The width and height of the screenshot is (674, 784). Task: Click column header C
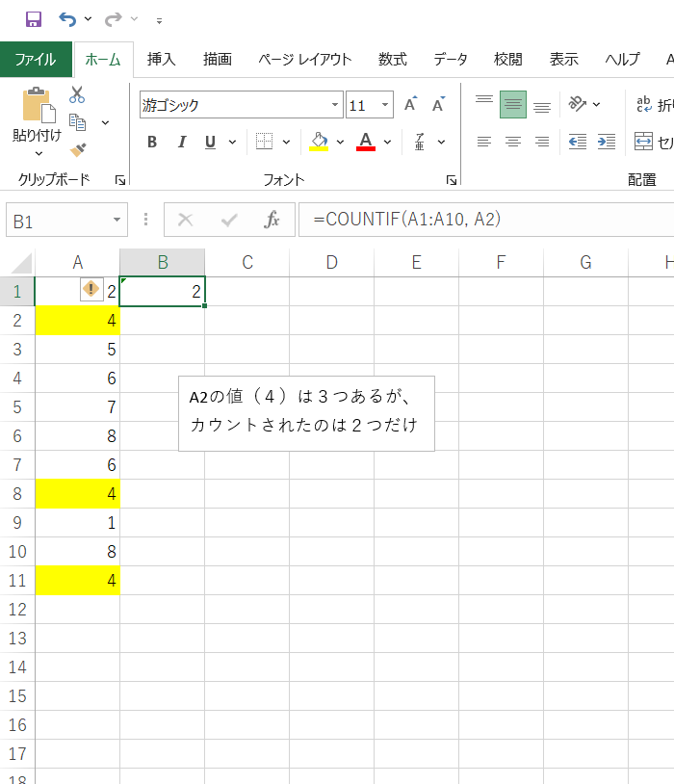pyautogui.click(x=247, y=262)
